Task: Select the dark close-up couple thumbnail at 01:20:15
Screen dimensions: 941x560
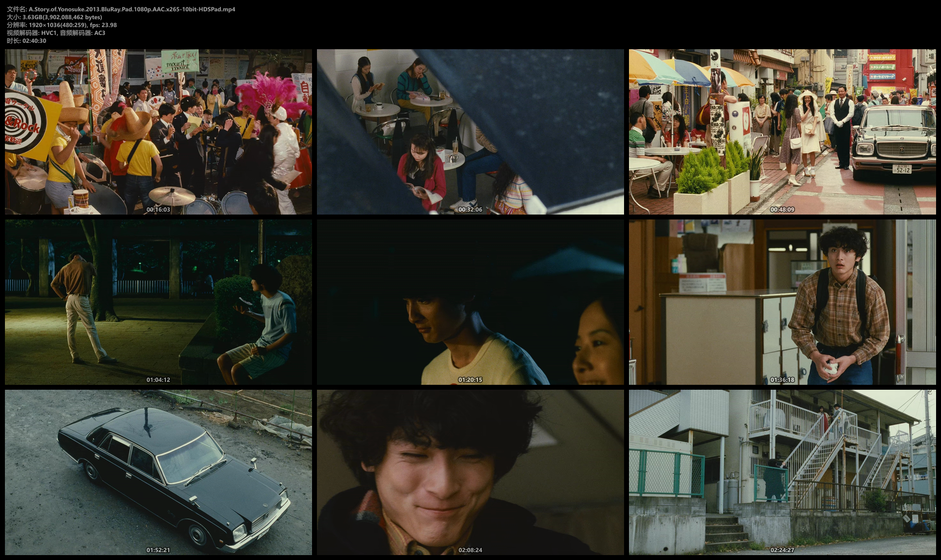Action: coord(470,302)
